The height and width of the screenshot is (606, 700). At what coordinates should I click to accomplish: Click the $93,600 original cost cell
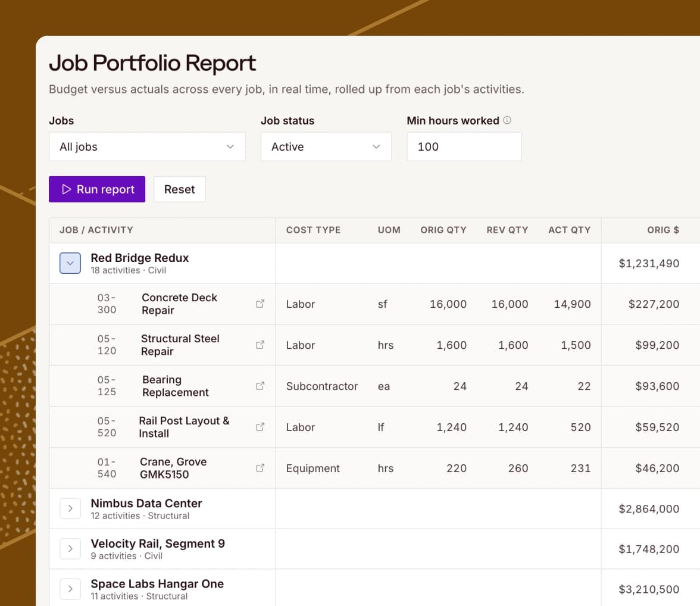click(x=657, y=386)
